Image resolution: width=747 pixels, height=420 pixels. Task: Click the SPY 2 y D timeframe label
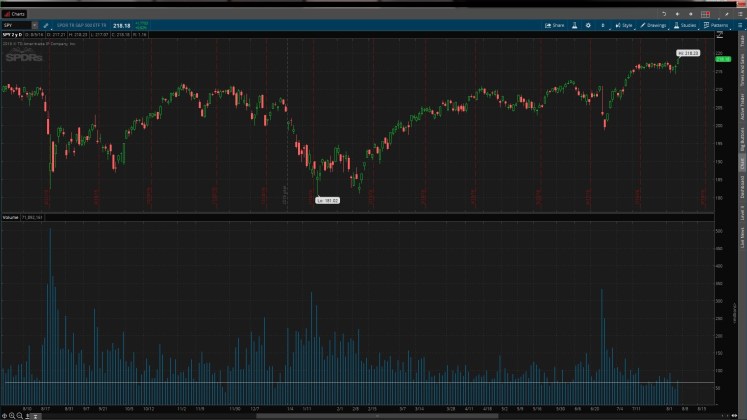coord(13,33)
